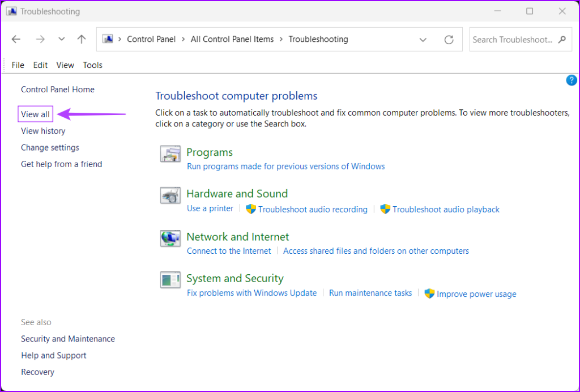Maximize the Troubleshooting window
The height and width of the screenshot is (392, 580).
[530, 11]
